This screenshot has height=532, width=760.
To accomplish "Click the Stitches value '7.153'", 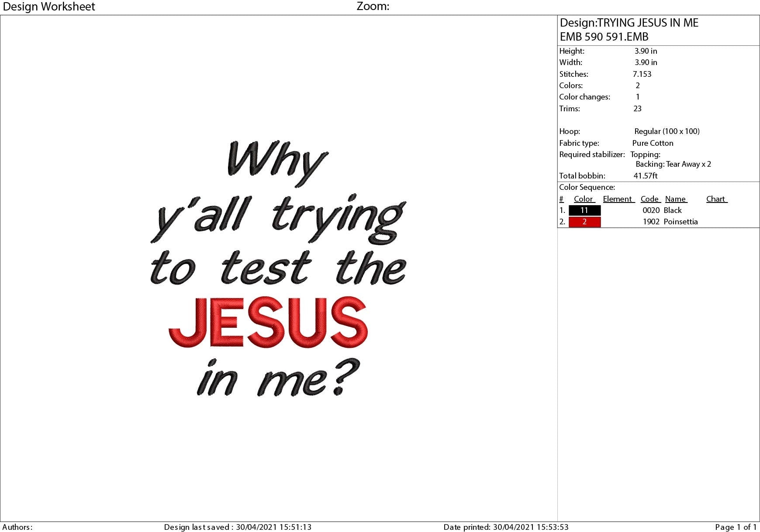I will pos(642,74).
